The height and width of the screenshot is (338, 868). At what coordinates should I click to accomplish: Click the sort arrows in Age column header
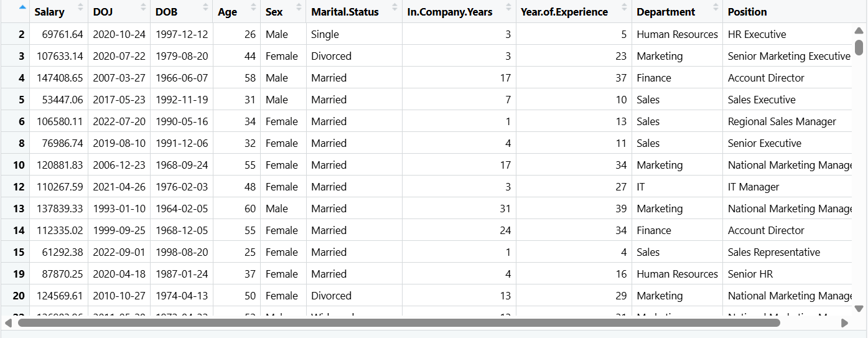pos(253,7)
